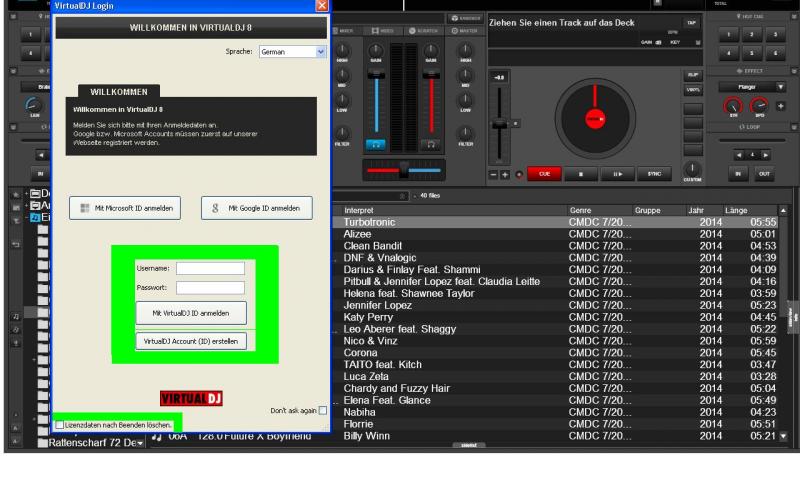Screen dimensions: 800x500
Task: Toggle the SLIP mode button
Action: point(693,75)
